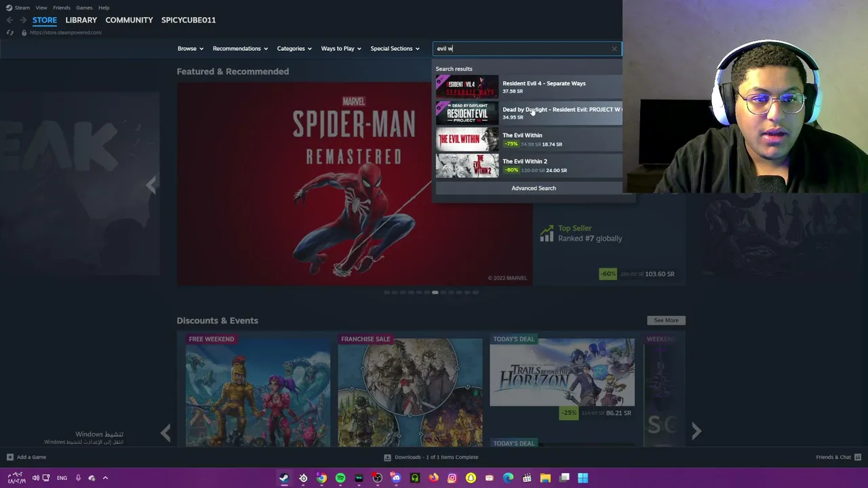Open File Explorer from the taskbar
The height and width of the screenshot is (488, 868).
545,478
